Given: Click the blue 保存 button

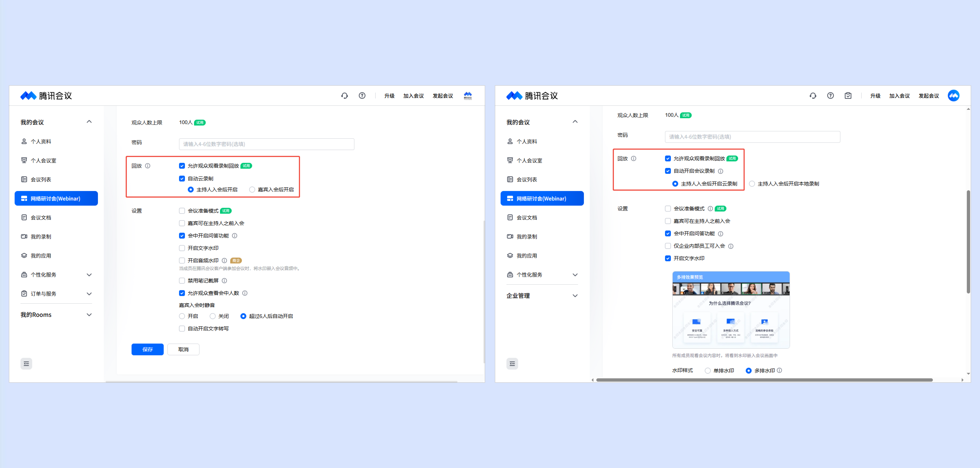Looking at the screenshot, I should tap(147, 349).
